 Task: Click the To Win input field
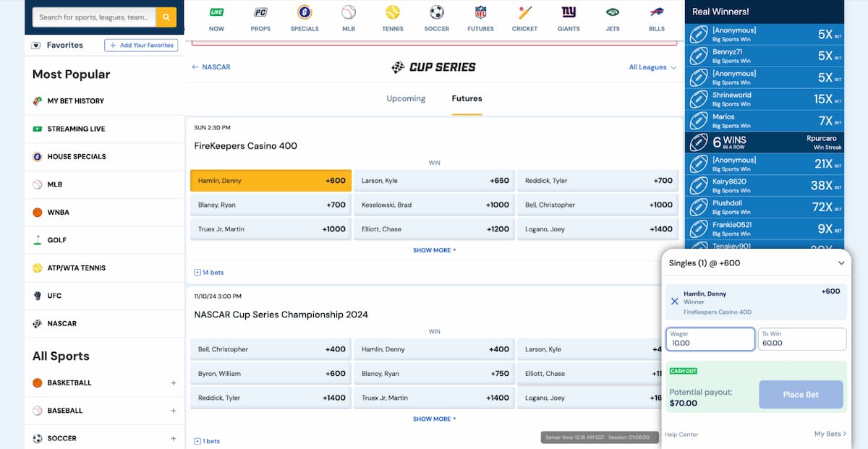click(802, 339)
